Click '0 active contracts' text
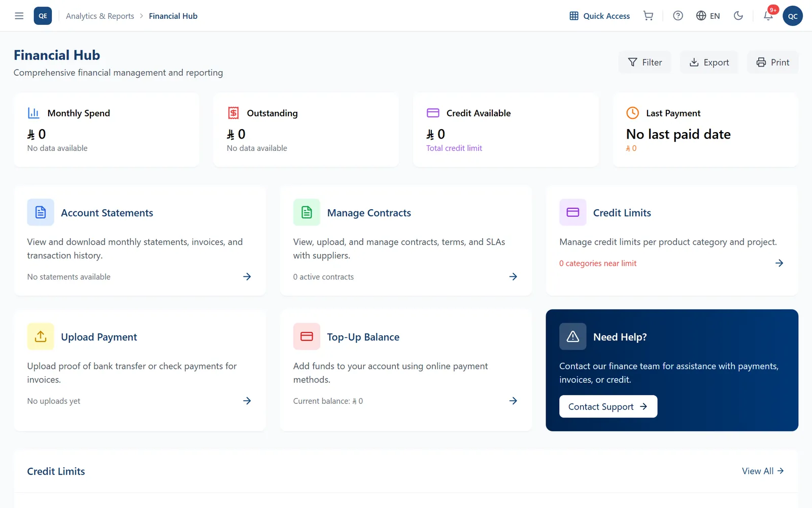 pyautogui.click(x=323, y=276)
